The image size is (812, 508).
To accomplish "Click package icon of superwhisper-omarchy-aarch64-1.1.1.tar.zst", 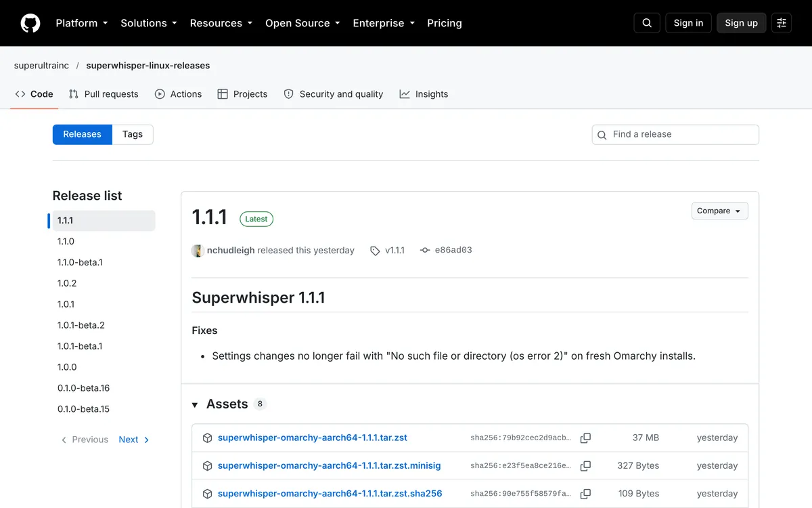I will click(x=208, y=438).
